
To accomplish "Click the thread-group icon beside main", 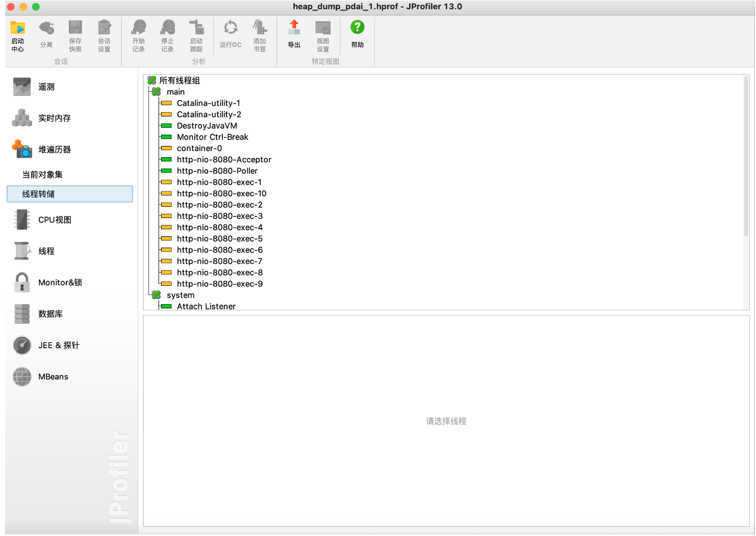I will click(x=156, y=92).
